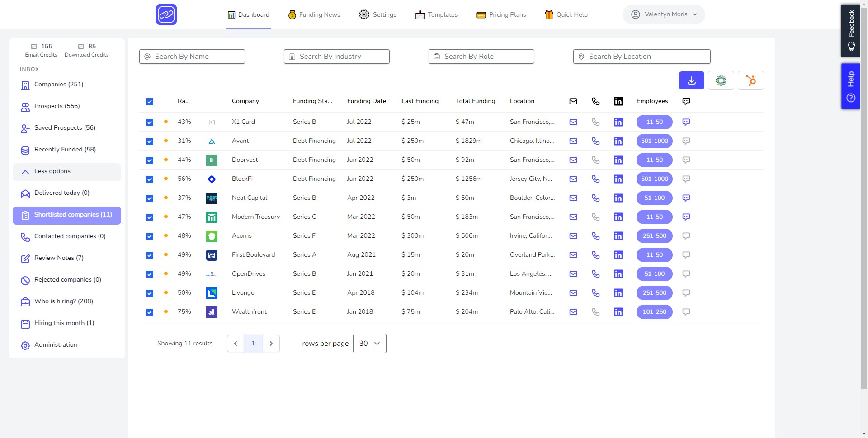Click the Search By Industry field
The width and height of the screenshot is (868, 438).
(337, 57)
